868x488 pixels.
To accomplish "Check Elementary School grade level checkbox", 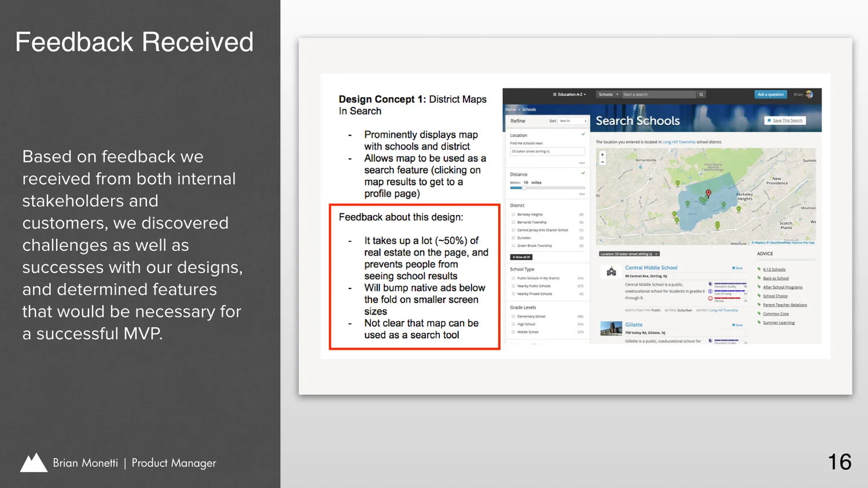I will [x=513, y=316].
